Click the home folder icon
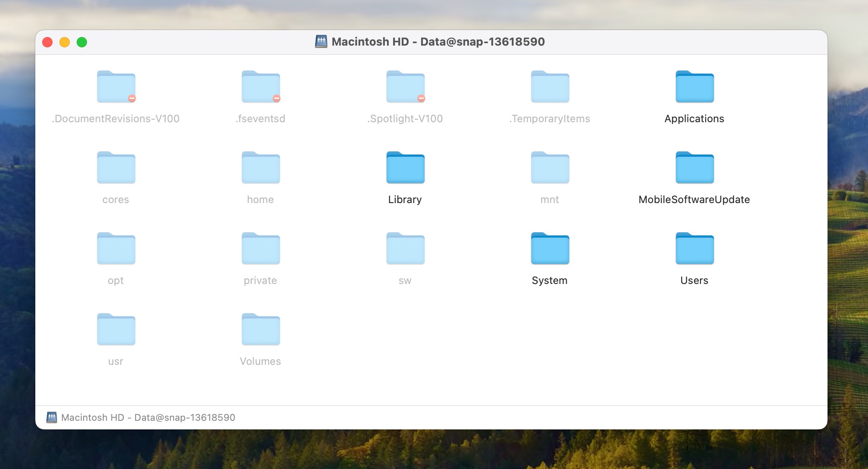 coord(260,168)
